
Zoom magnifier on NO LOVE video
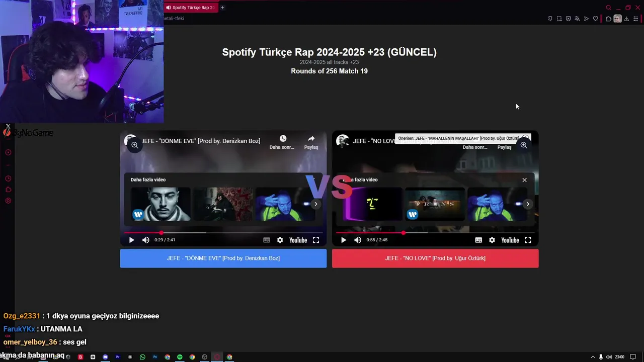tap(524, 145)
